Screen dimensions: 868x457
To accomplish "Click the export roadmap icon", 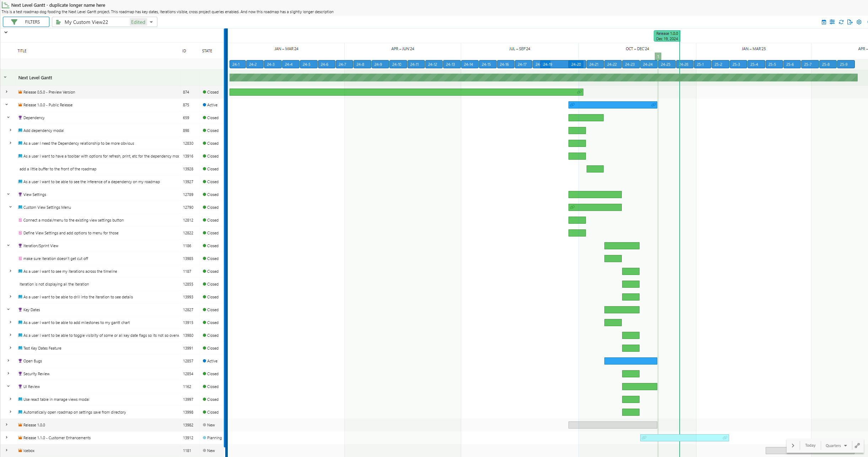I will pos(850,22).
